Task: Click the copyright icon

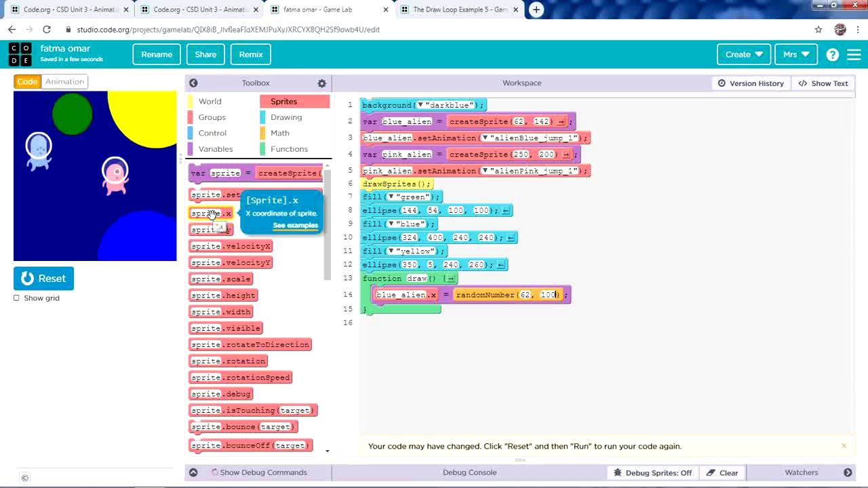Action: click(x=24, y=478)
